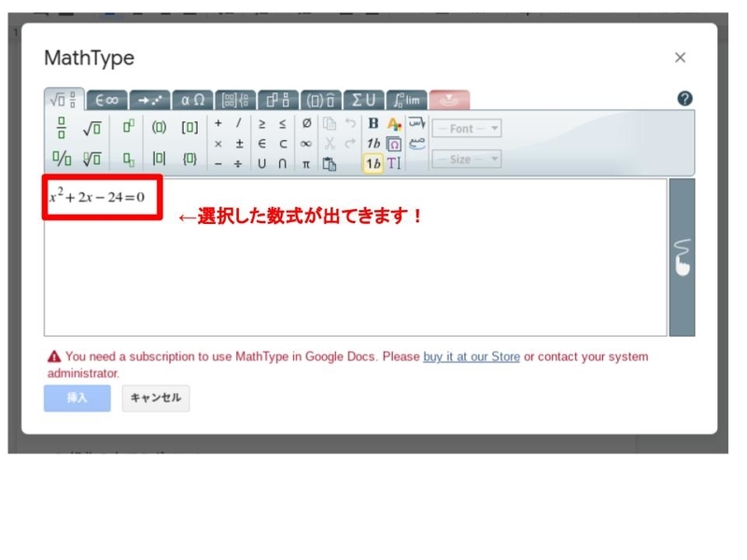Switch to the element-of infinity symbols tab

106,100
